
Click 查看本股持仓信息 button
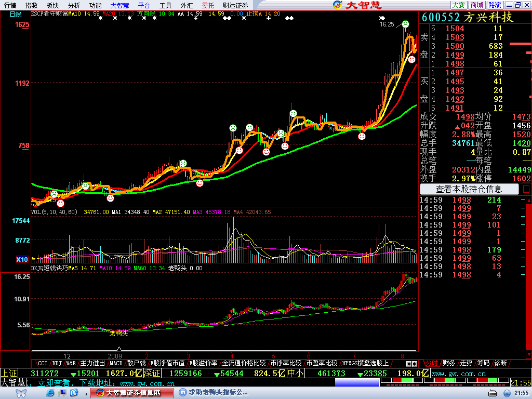pos(469,189)
